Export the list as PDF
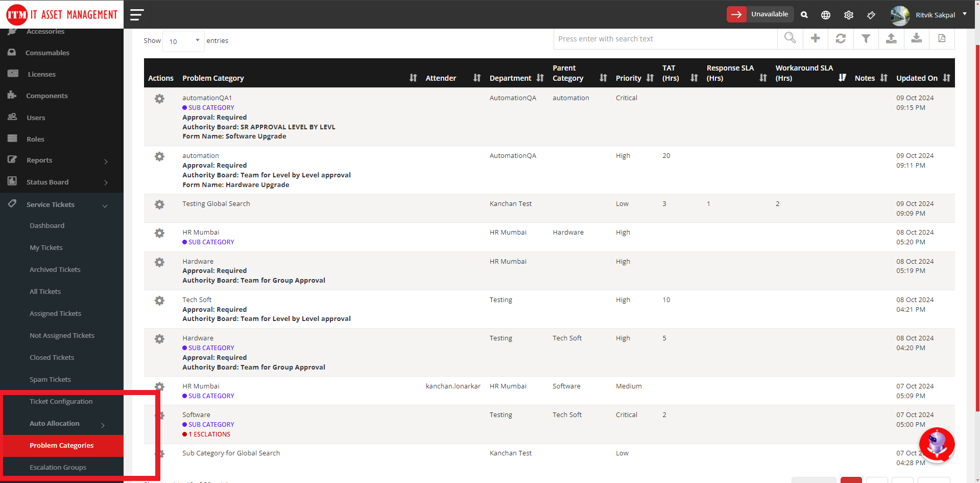 click(942, 38)
